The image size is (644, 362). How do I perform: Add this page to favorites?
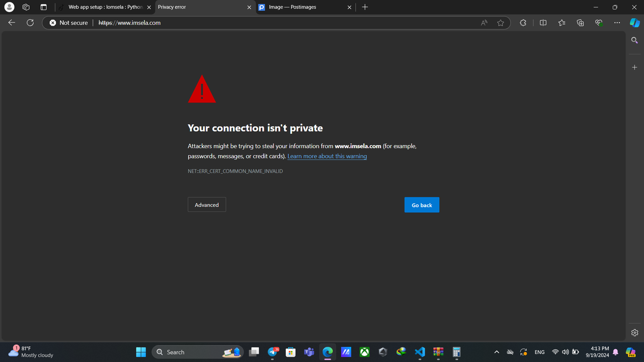tap(501, 23)
